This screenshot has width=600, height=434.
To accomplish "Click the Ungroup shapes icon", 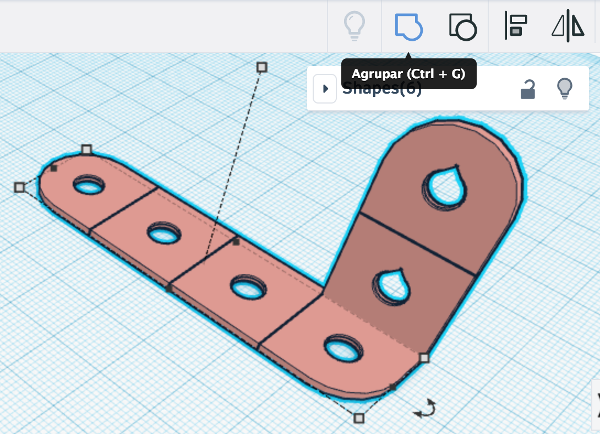I will tap(462, 26).
